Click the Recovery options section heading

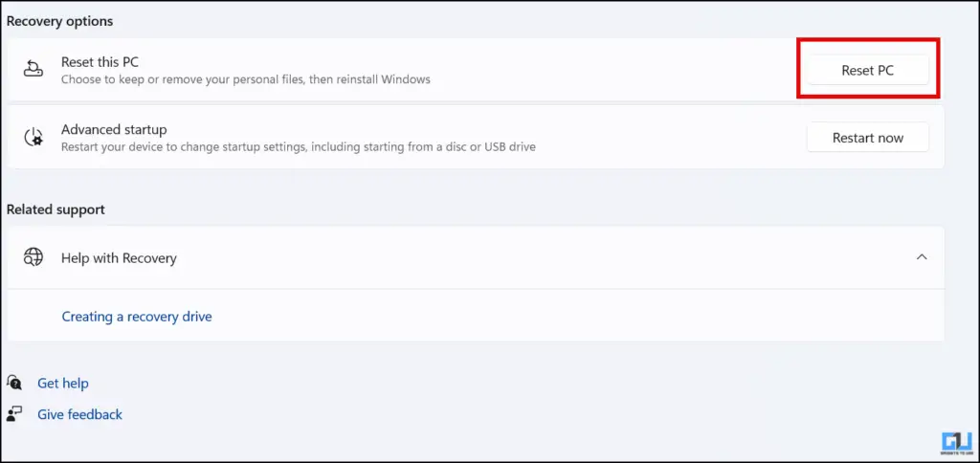pyautogui.click(x=60, y=21)
